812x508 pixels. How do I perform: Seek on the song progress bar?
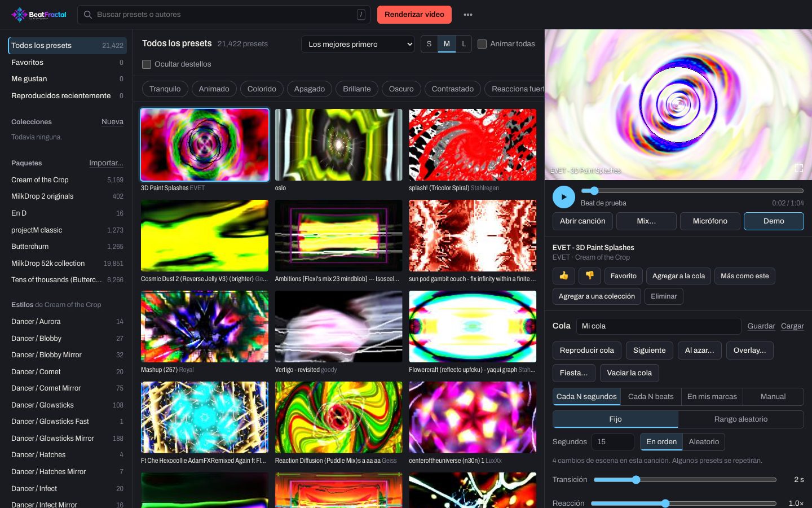[x=692, y=191]
